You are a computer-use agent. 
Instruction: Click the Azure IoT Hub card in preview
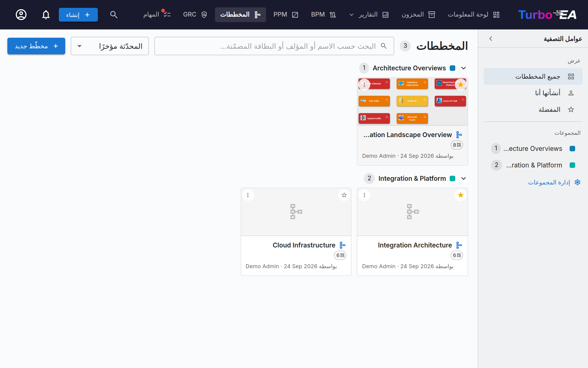click(450, 101)
